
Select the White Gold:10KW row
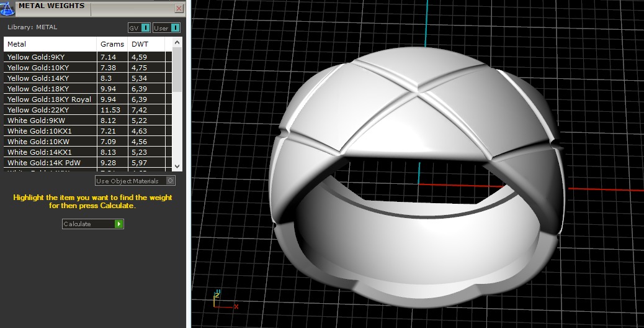point(88,142)
